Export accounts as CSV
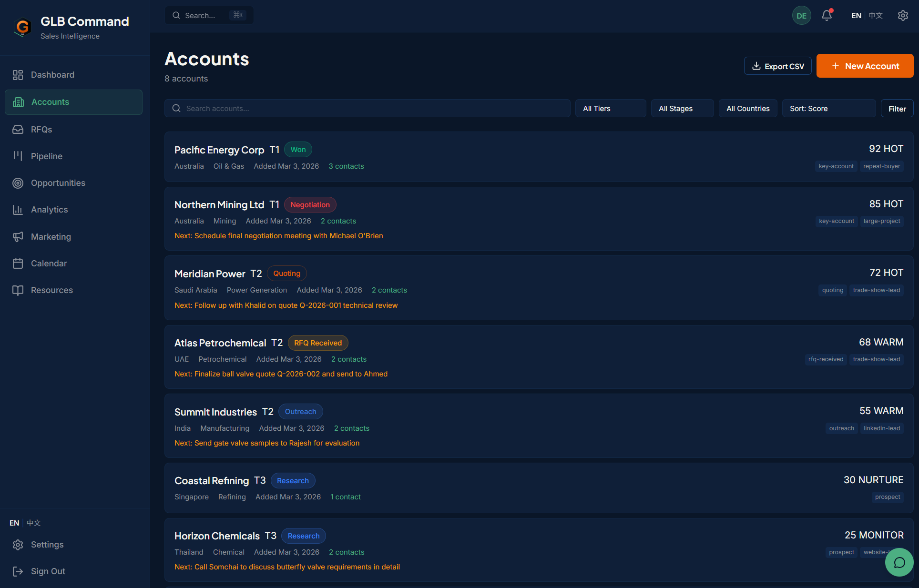The height and width of the screenshot is (588, 919). coord(777,66)
